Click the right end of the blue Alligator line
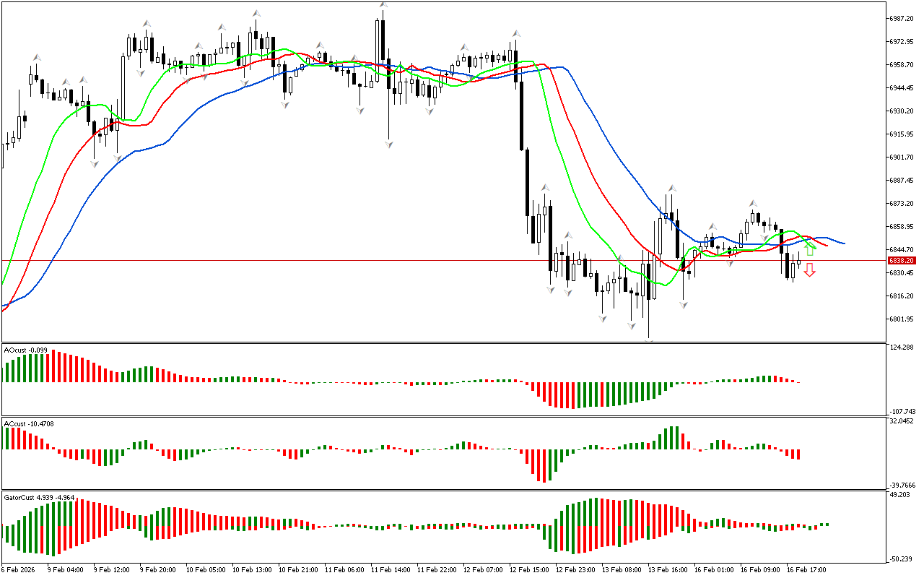 [843, 243]
